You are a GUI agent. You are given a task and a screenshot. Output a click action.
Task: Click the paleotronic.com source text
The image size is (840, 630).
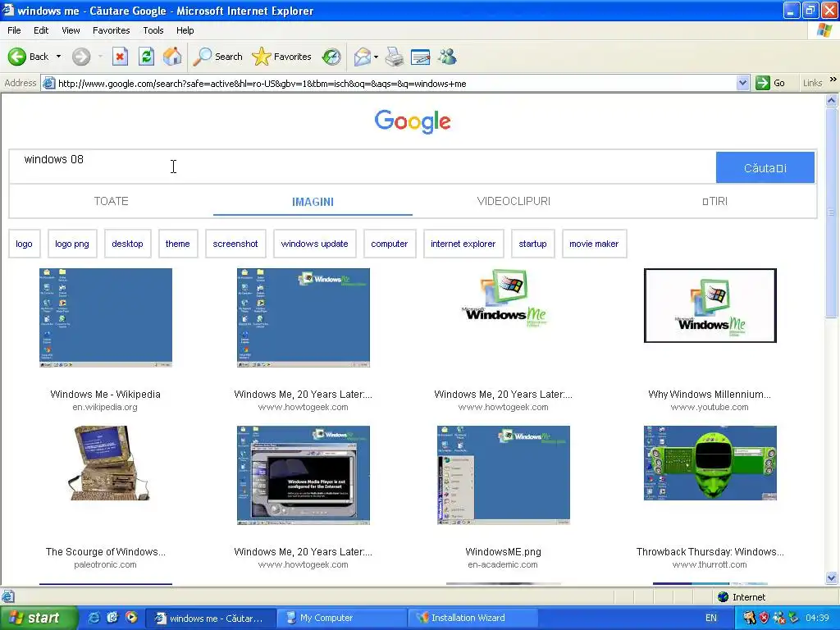[x=106, y=564]
